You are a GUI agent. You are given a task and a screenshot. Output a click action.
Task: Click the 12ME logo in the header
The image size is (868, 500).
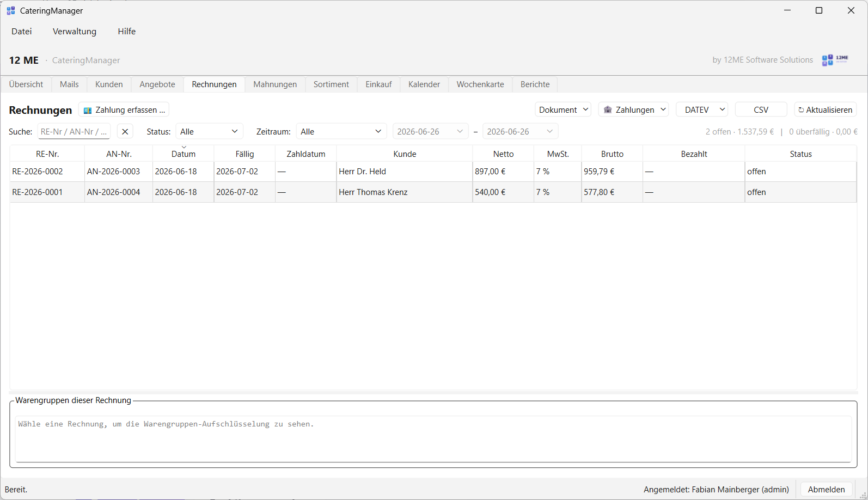coord(835,60)
